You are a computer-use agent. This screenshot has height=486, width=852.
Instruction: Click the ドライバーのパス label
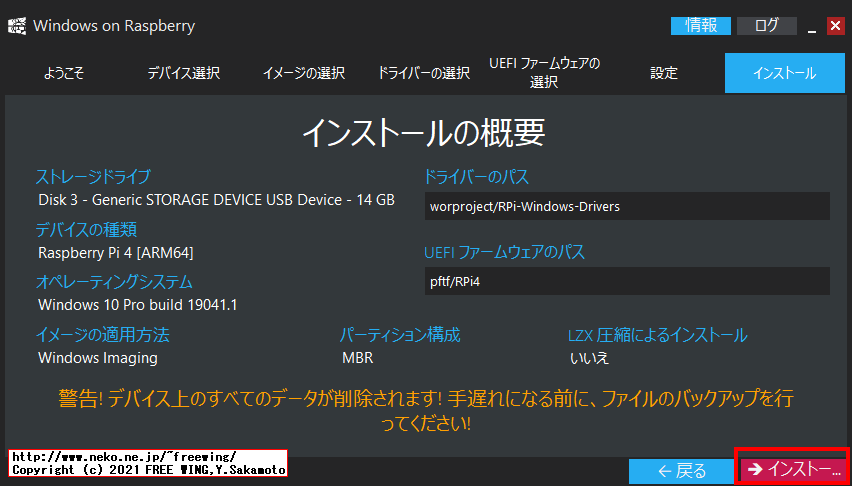tap(476, 177)
